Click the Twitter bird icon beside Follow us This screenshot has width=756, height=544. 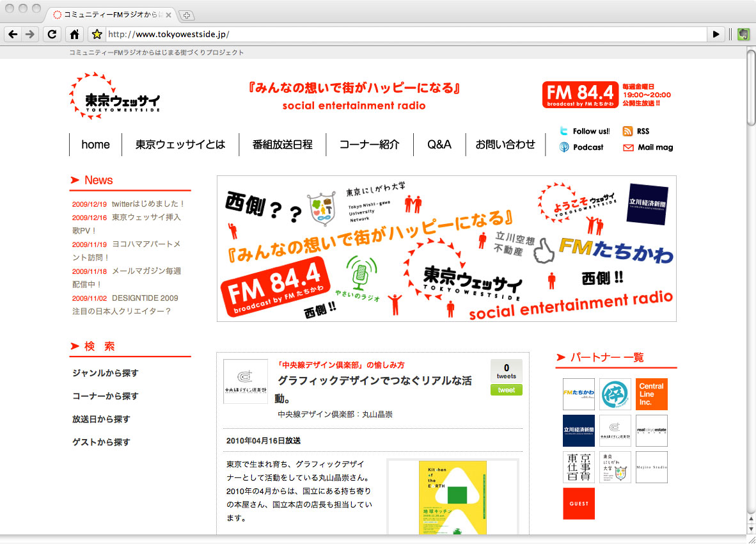tap(563, 131)
